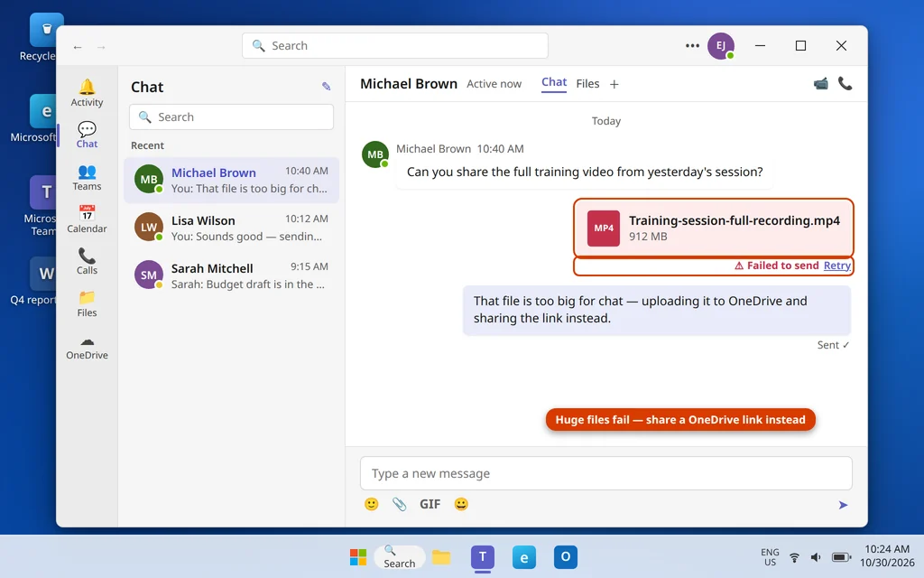Open Outlook from the taskbar
The height and width of the screenshot is (578, 924).
(565, 556)
